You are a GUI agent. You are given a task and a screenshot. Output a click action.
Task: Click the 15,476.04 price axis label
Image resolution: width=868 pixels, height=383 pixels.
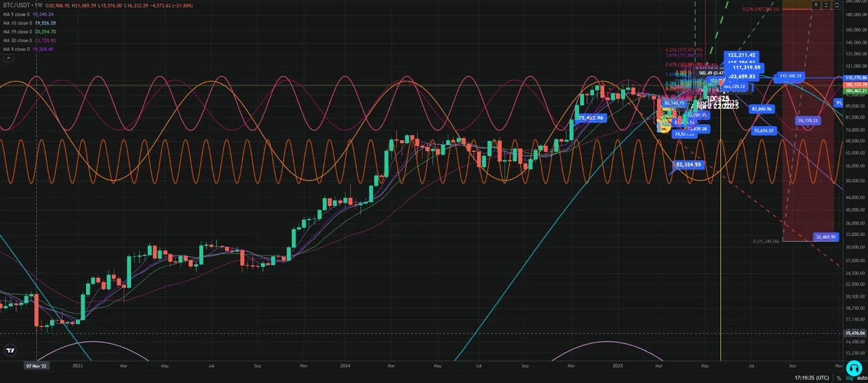coord(855,333)
